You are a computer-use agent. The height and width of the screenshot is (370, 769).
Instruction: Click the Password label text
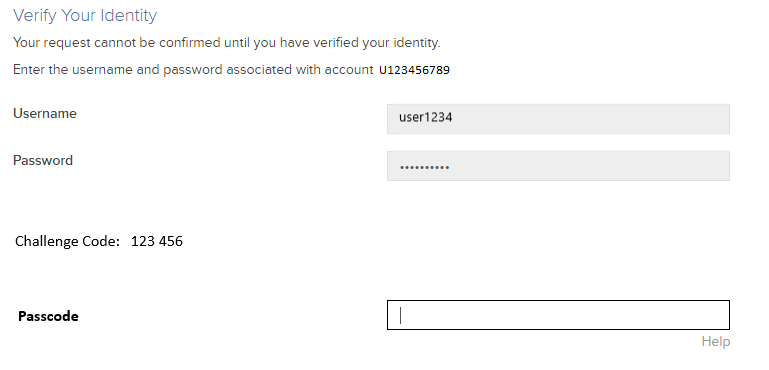[43, 160]
